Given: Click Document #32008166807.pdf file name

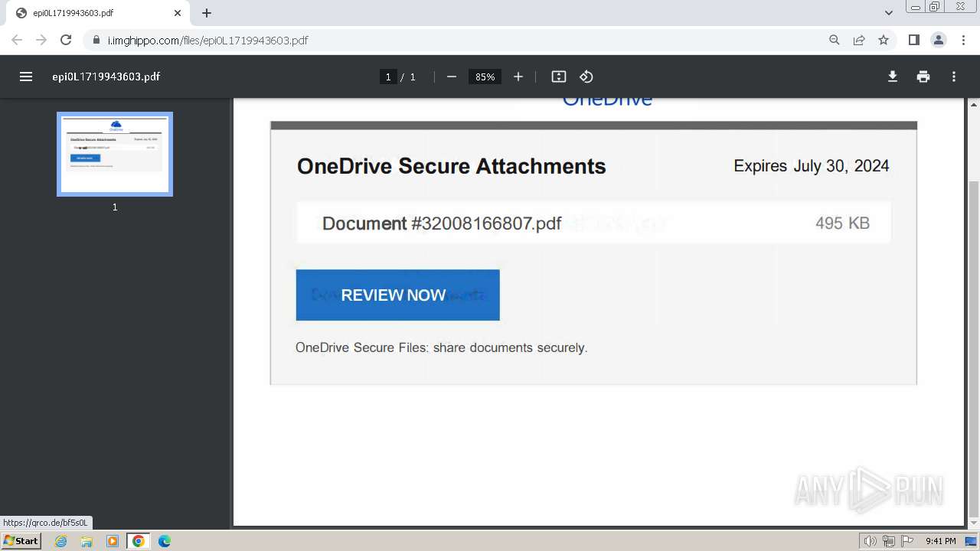Looking at the screenshot, I should coord(442,223).
